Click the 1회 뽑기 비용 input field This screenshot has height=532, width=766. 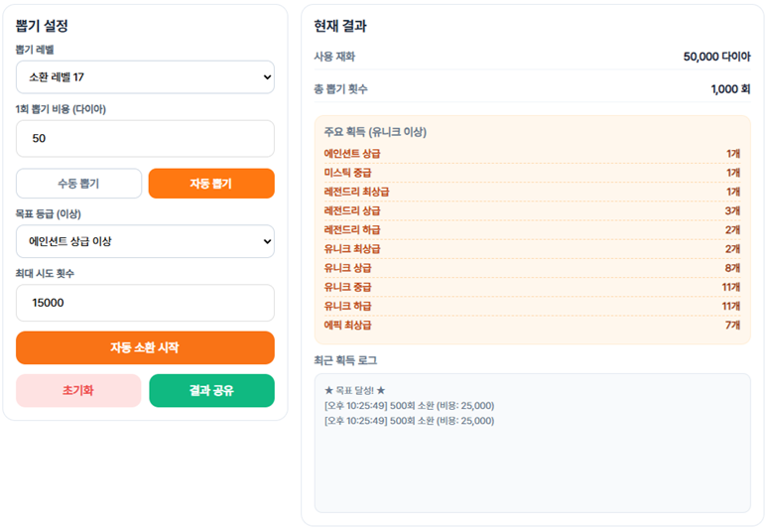[x=145, y=139]
